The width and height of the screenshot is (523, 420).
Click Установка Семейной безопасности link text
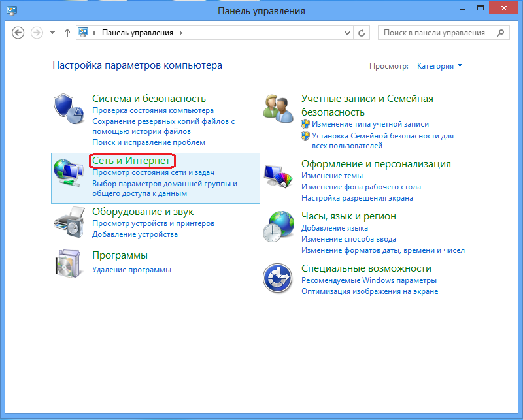(382, 140)
